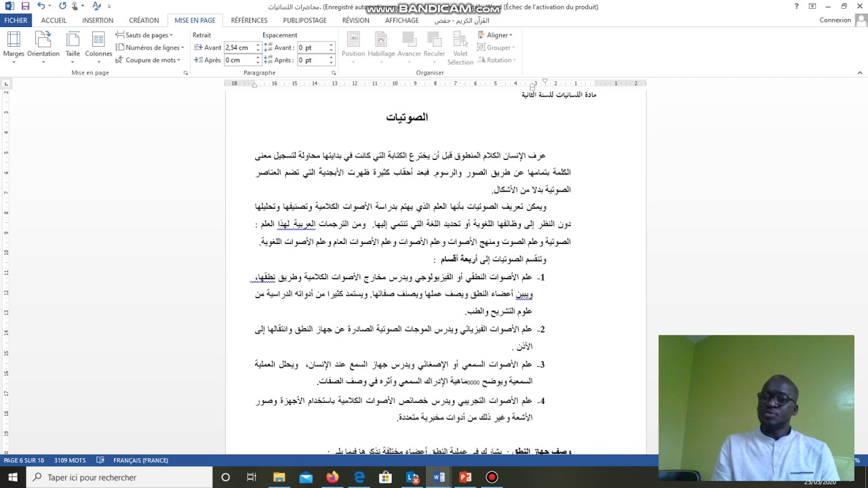
Task: Collapse the ribbon with the chevron arrow
Action: 860,73
